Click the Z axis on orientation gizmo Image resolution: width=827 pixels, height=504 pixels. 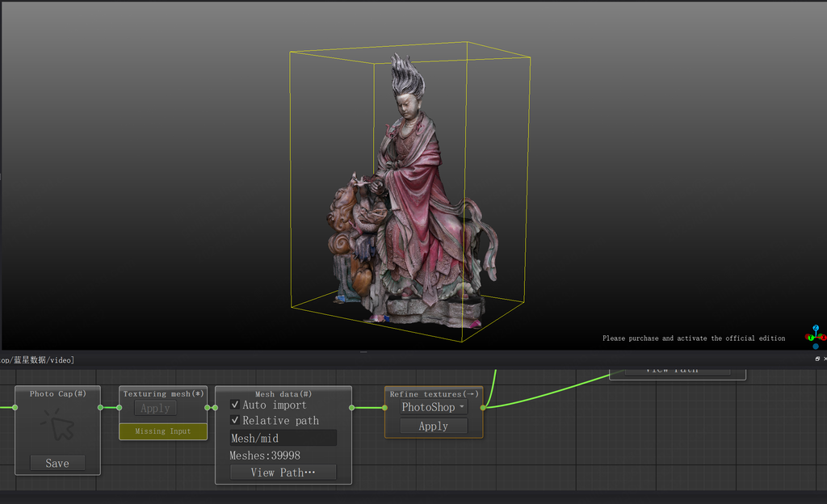[x=816, y=329]
